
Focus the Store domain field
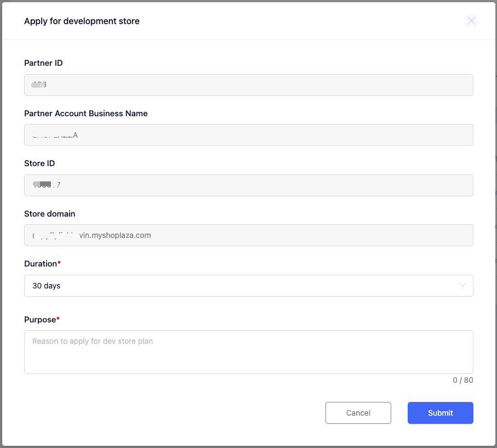[248, 235]
